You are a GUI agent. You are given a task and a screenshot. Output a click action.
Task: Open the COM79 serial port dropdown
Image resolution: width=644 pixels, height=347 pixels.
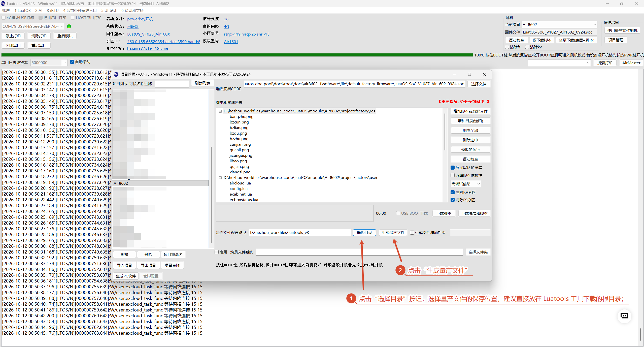[x=33, y=26]
